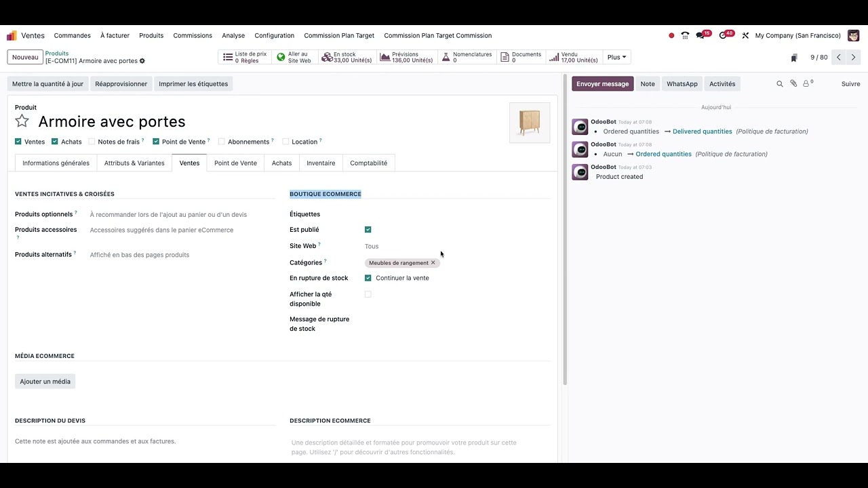Click the Réapprovisionner button
This screenshot has height=488, width=868.
pos(121,84)
